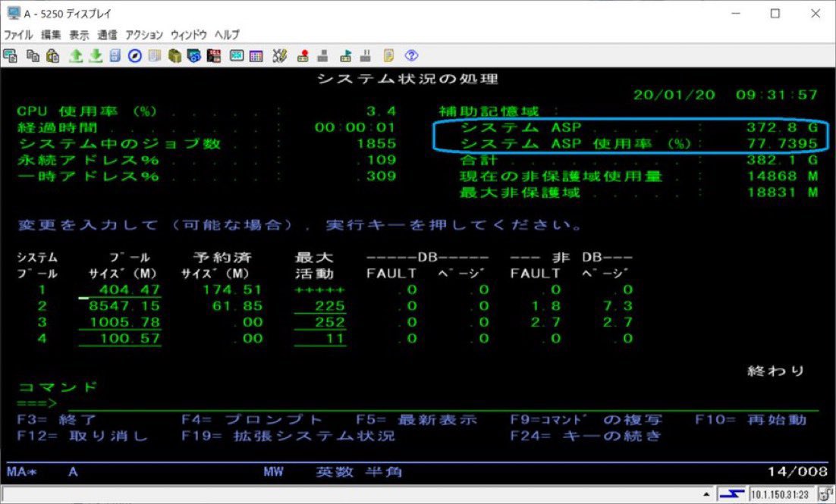Click the green-flag play macro icon
This screenshot has height=504, width=836.
[x=346, y=55]
